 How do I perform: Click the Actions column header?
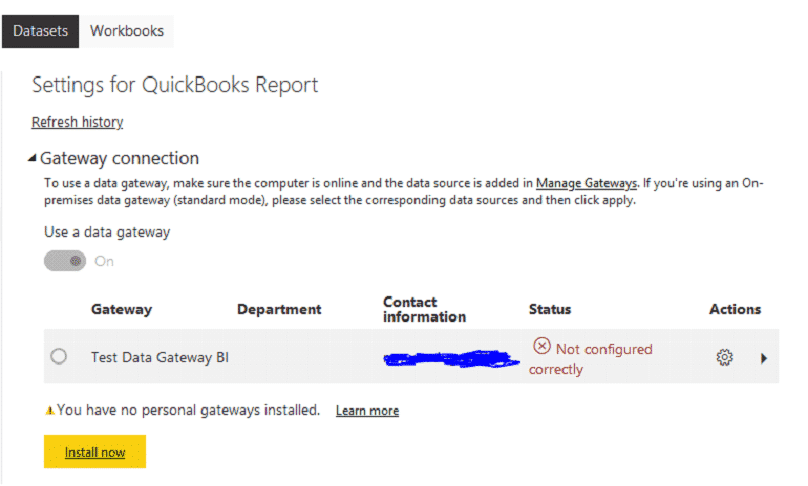pyautogui.click(x=735, y=309)
